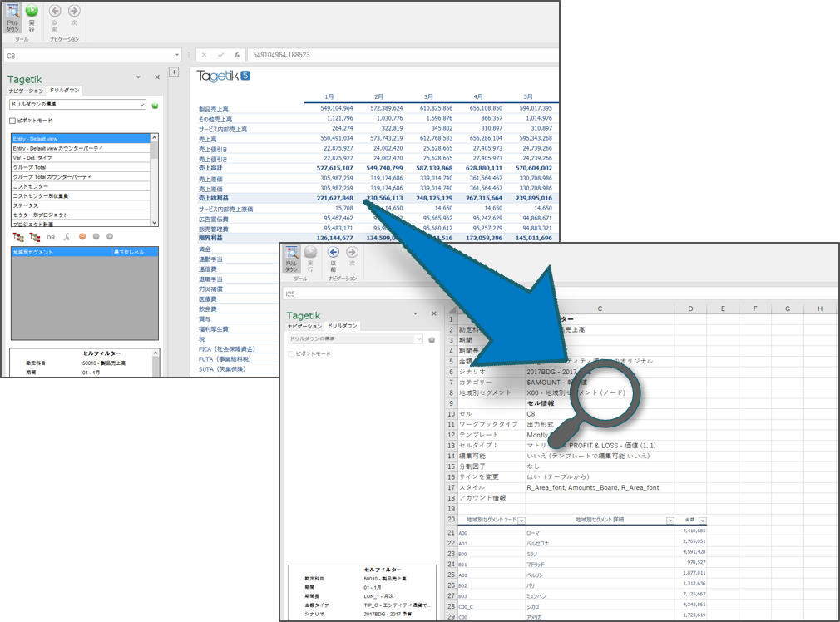Click first gray circle icon after orange

96,236
